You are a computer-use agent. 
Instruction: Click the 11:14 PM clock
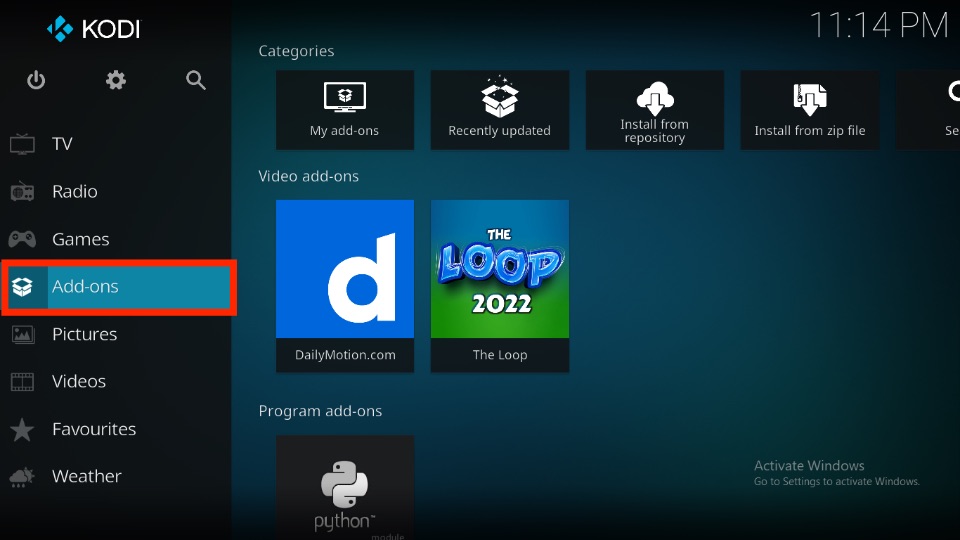point(879,26)
